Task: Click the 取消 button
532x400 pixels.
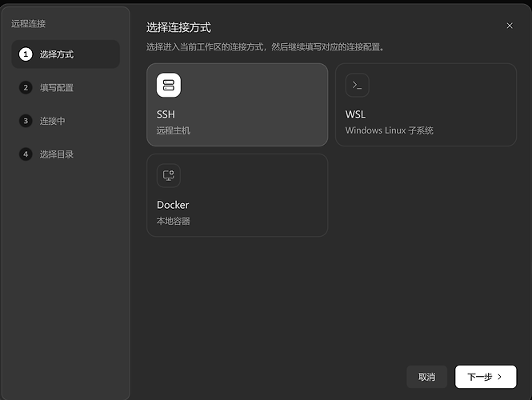Action: tap(427, 377)
